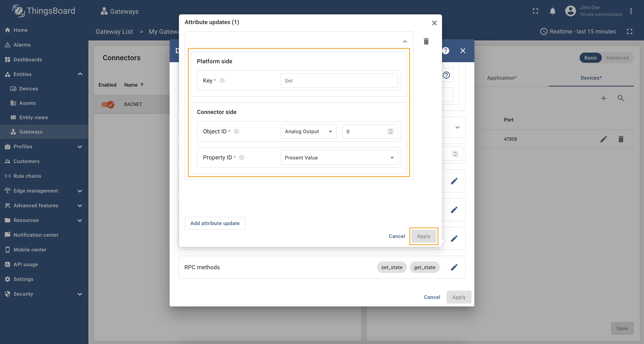The image size is (644, 344).
Task: Switch configuration mode to Advanced
Action: [617, 58]
